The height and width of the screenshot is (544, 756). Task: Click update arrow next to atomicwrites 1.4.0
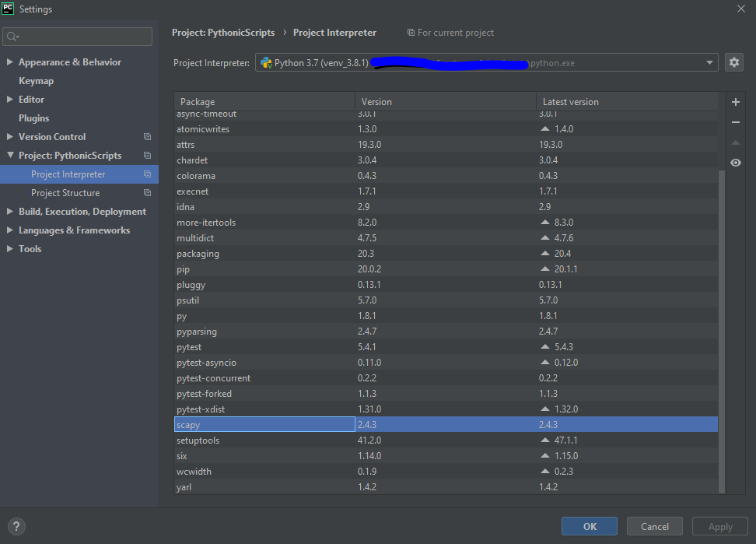click(x=544, y=128)
